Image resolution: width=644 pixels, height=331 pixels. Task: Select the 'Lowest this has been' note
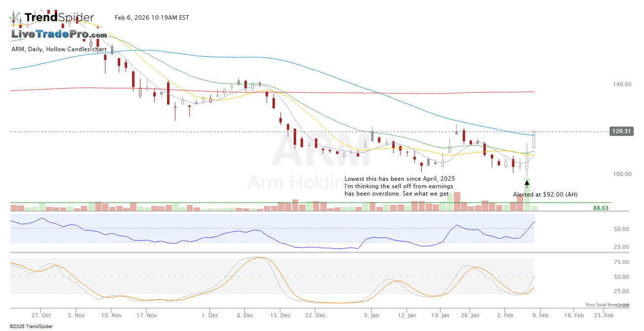coord(399,186)
